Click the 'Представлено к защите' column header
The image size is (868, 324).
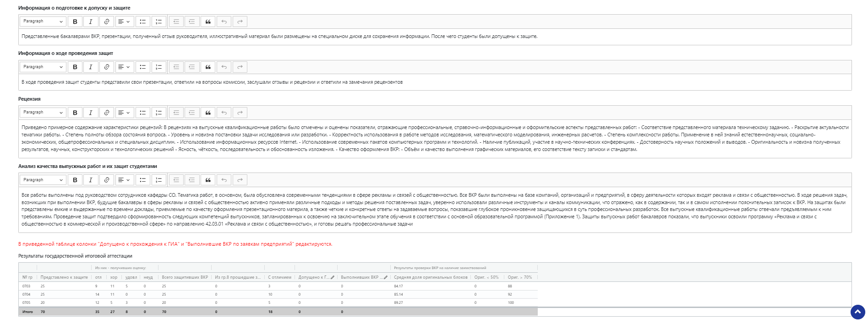[64, 277]
